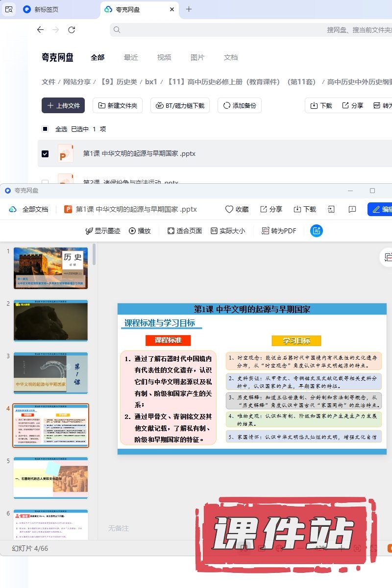Click the 显示墨迹 ink icon
Screen dimensions: 392x588
pyautogui.click(x=90, y=231)
